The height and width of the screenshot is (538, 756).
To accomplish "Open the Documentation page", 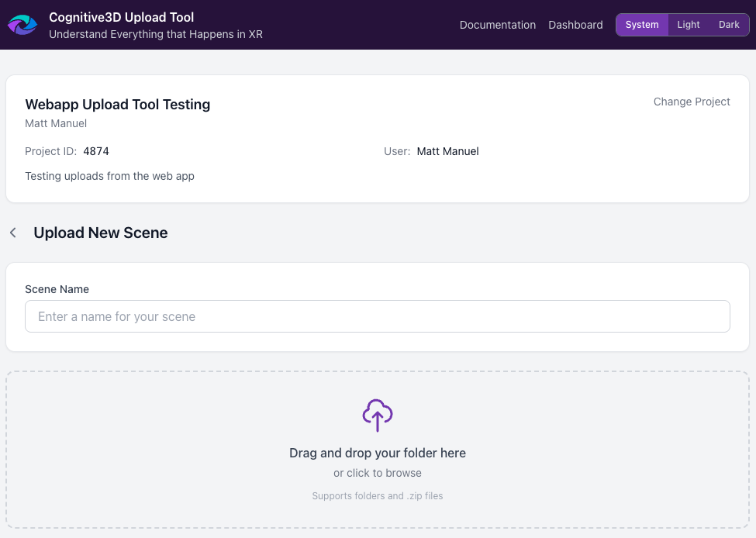I will pos(497,25).
